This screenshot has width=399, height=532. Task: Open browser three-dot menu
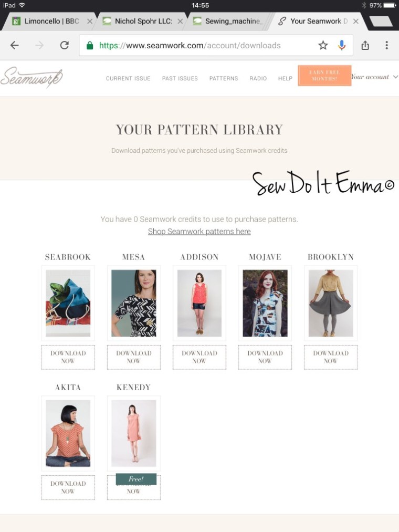click(x=386, y=45)
